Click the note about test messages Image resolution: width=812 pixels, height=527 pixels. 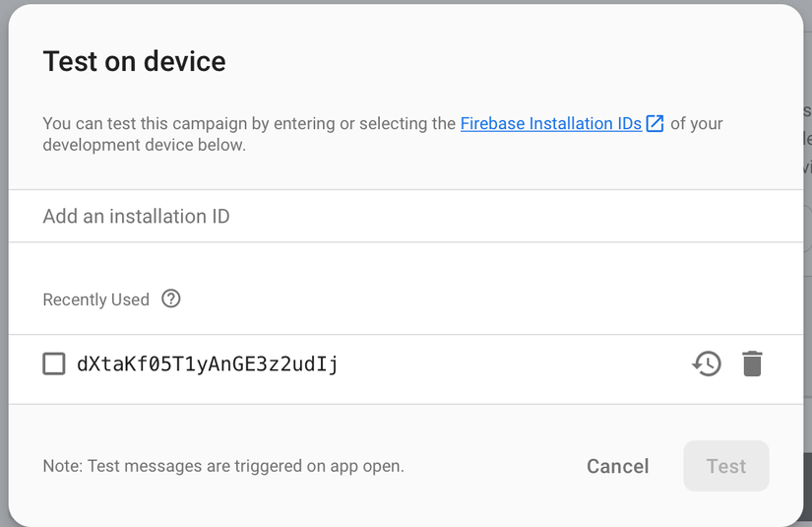coord(223,466)
